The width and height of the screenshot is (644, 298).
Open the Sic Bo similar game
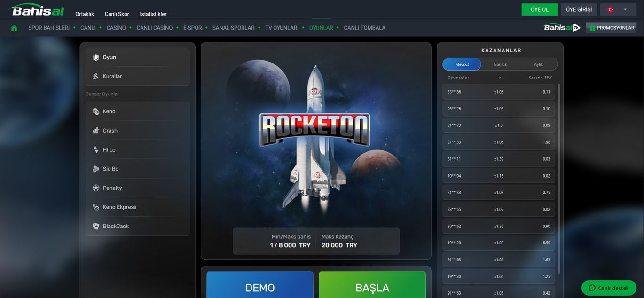tap(138, 169)
